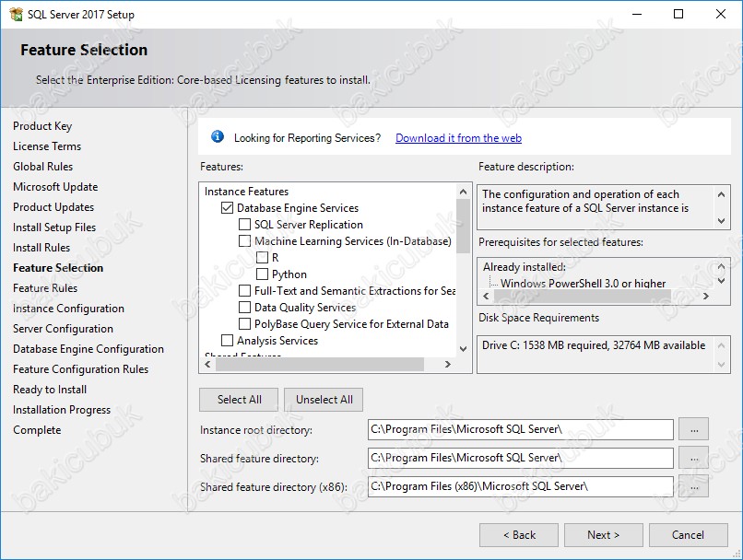Click into the Instance root directory field
The width and height of the screenshot is (743, 560).
click(520, 429)
